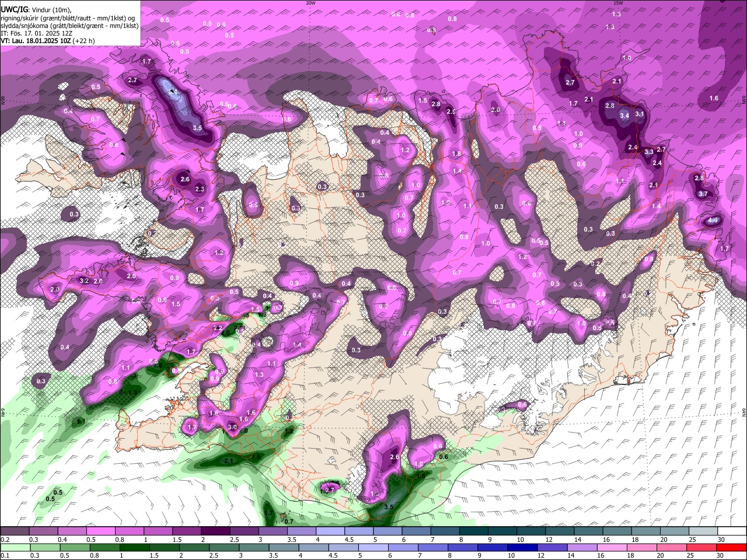Screen dimensions: 747x560
Task: Pick rain legend swatch between 18 and 20
Action: pyautogui.click(x=642, y=548)
